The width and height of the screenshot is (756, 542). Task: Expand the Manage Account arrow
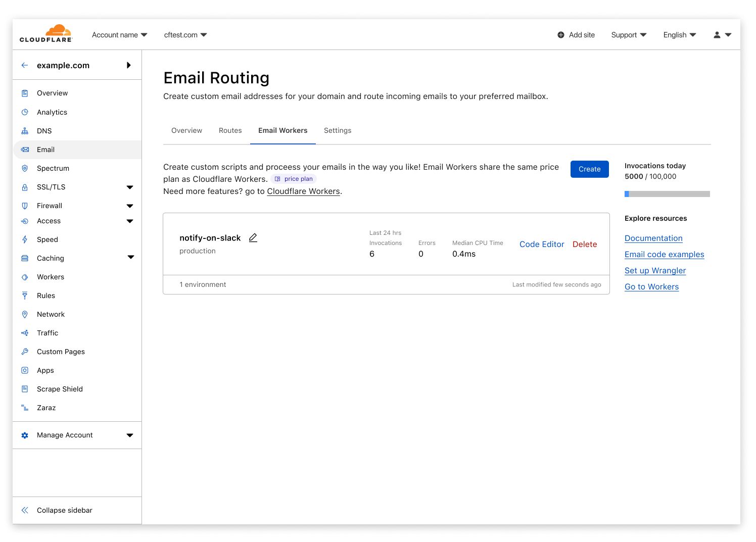[x=130, y=435]
